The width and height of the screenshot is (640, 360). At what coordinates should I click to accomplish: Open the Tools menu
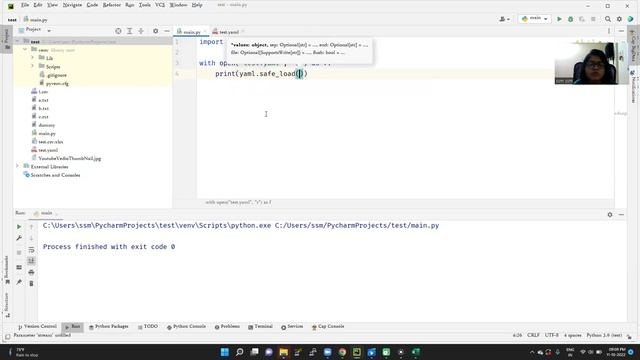[144, 5]
